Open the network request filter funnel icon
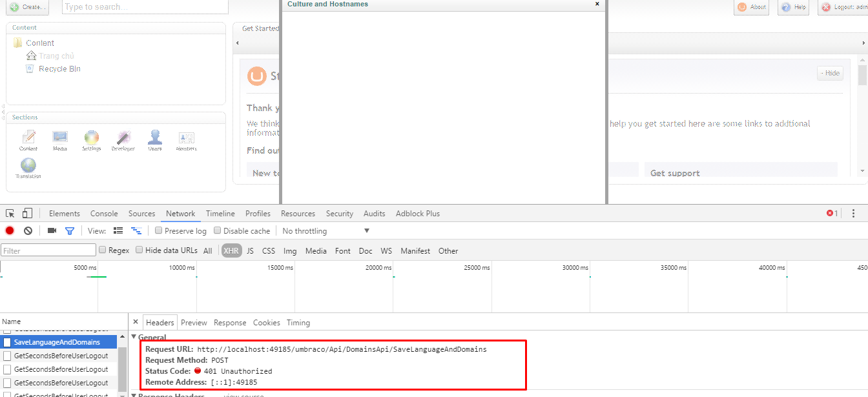Viewport: 868px width, 397px height. pos(70,230)
